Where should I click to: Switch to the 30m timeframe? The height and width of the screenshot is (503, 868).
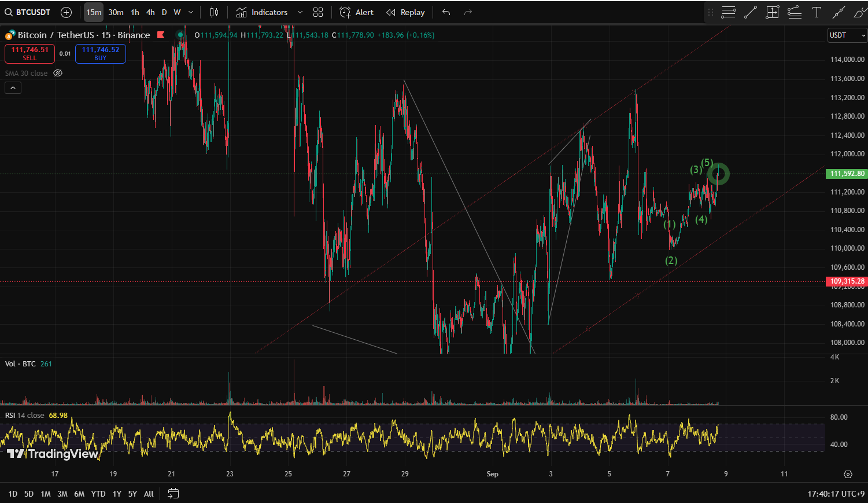pyautogui.click(x=116, y=12)
